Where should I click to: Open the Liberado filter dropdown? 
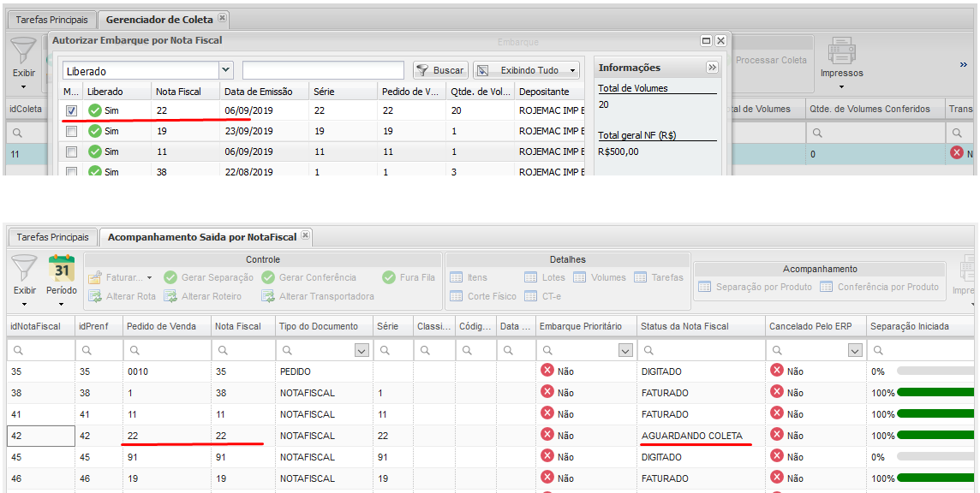226,70
